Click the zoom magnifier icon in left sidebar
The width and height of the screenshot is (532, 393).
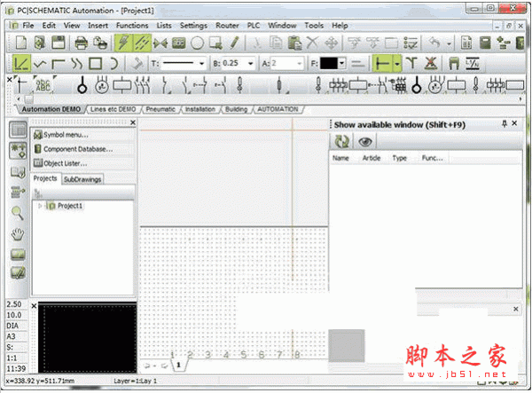18,213
